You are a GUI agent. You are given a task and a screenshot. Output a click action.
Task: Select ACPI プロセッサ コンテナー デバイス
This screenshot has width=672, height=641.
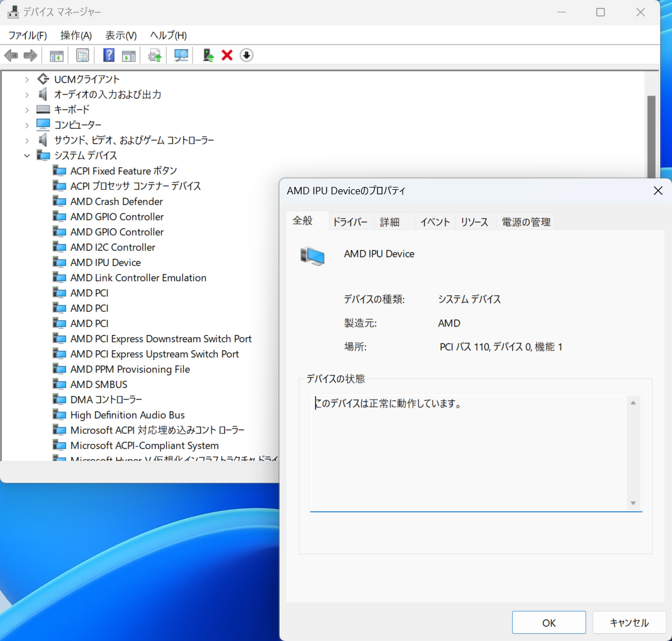pos(136,186)
